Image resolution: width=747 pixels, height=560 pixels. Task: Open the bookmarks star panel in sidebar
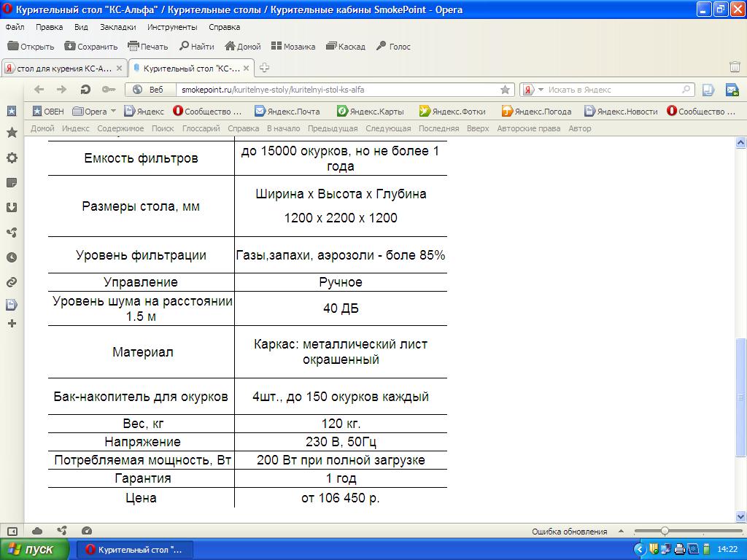tap(12, 133)
